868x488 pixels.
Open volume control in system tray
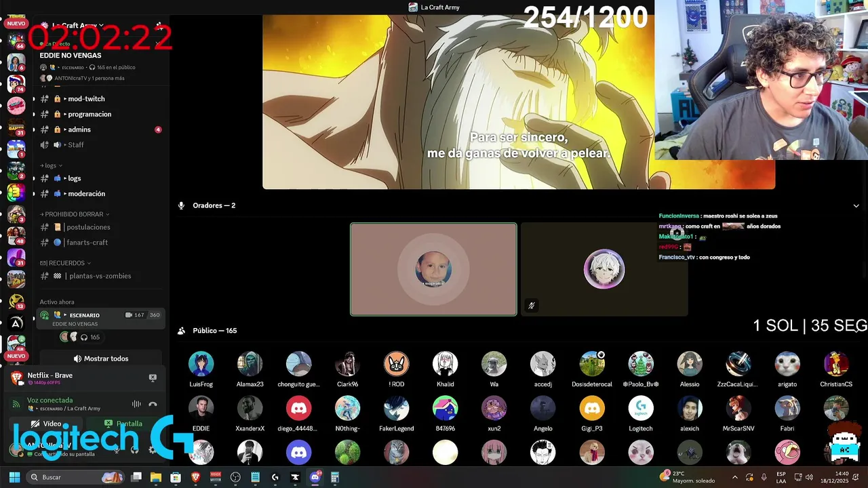808,477
